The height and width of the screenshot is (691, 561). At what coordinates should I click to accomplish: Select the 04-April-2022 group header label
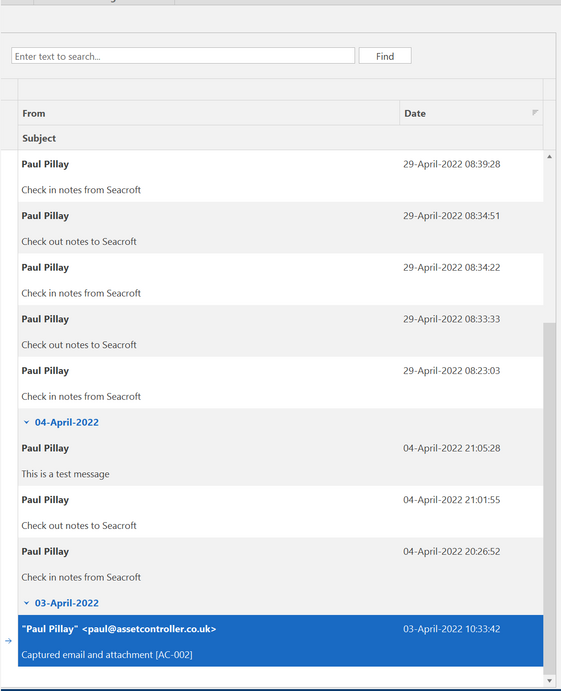coord(67,422)
